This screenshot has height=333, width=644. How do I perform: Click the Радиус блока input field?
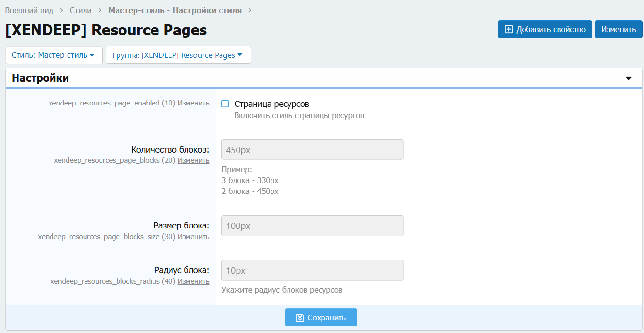point(312,270)
